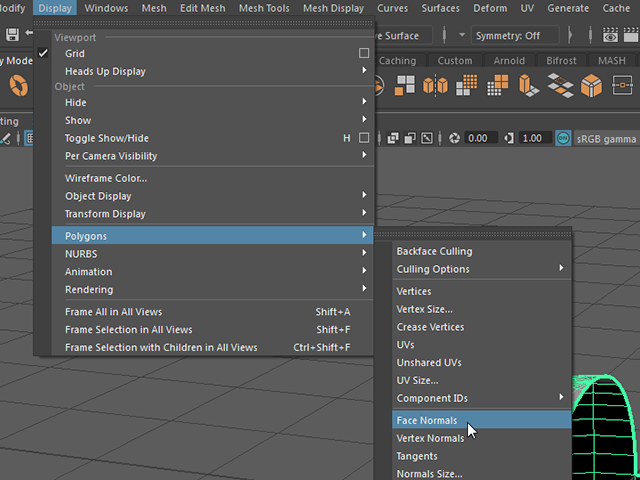Click the Bridge faces shelf icon
This screenshot has width=640, height=480.
click(x=560, y=85)
